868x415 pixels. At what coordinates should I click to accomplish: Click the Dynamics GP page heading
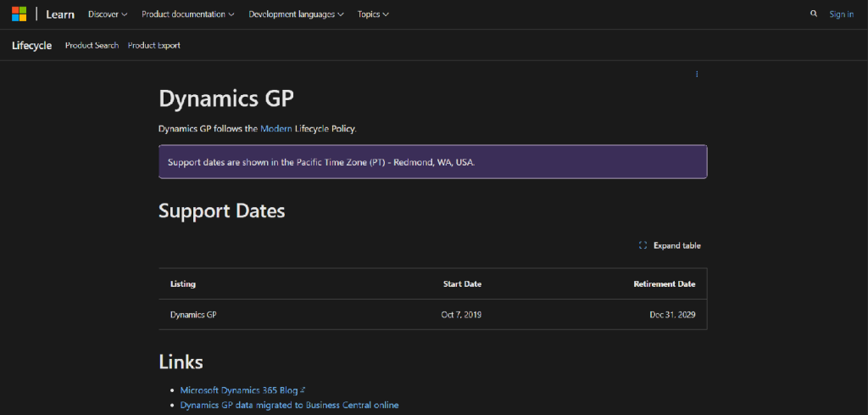(x=226, y=98)
